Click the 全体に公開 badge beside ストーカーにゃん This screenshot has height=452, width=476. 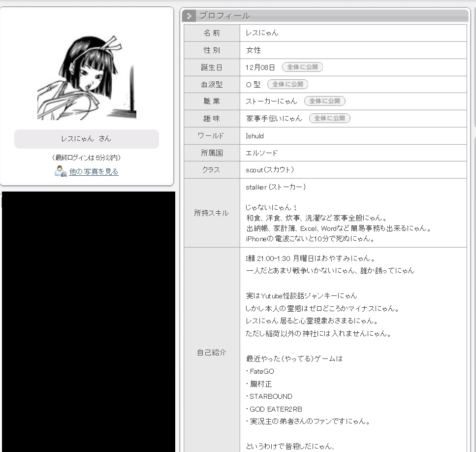click(324, 101)
